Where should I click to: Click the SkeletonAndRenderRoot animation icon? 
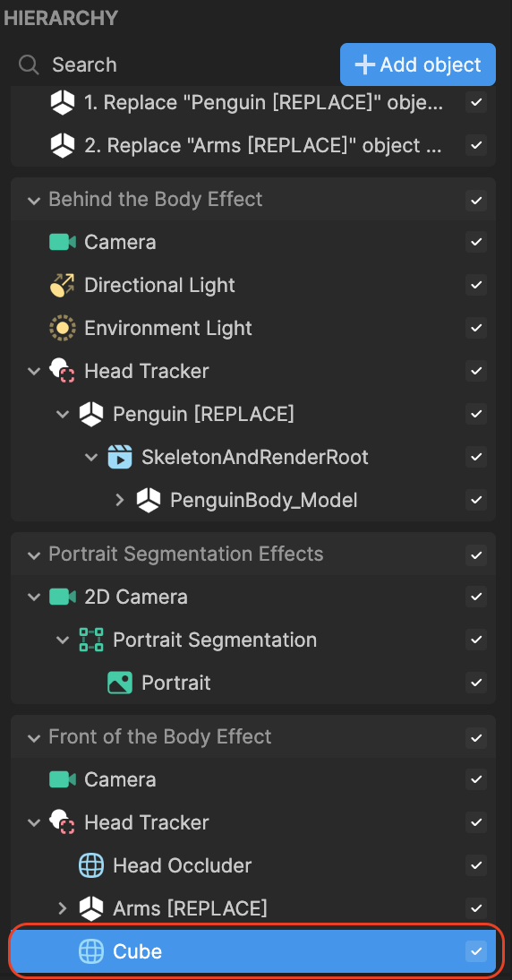(x=120, y=457)
